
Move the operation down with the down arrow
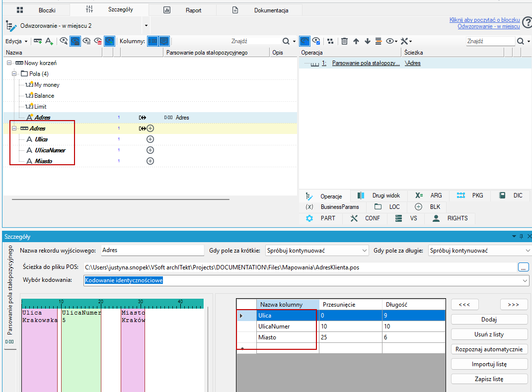(x=368, y=41)
